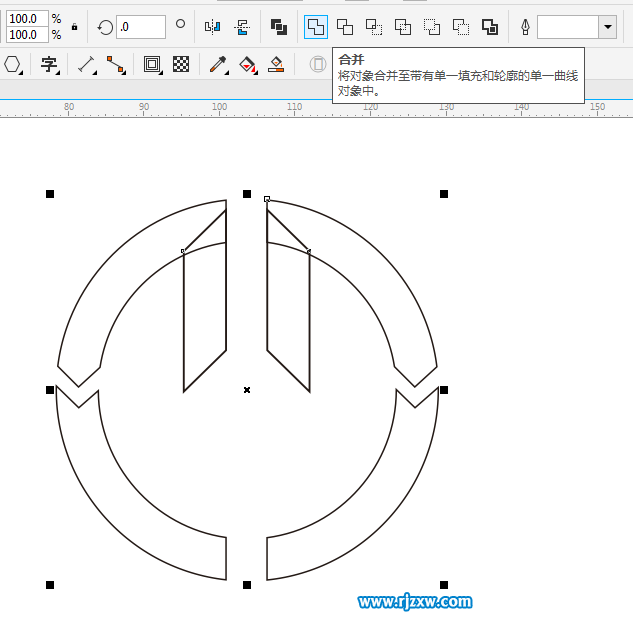Click the Trim shapes icon

click(x=345, y=27)
